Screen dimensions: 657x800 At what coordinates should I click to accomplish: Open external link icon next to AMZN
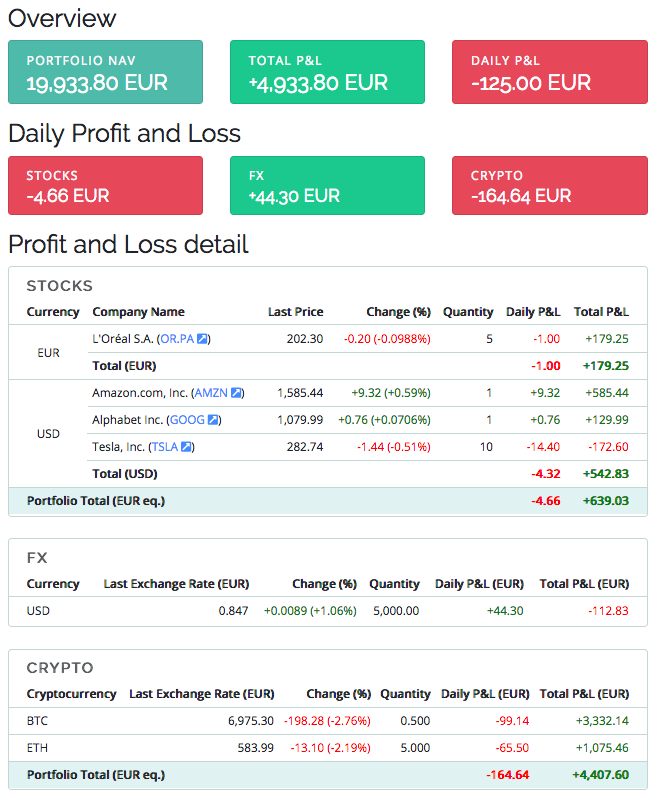[236, 393]
